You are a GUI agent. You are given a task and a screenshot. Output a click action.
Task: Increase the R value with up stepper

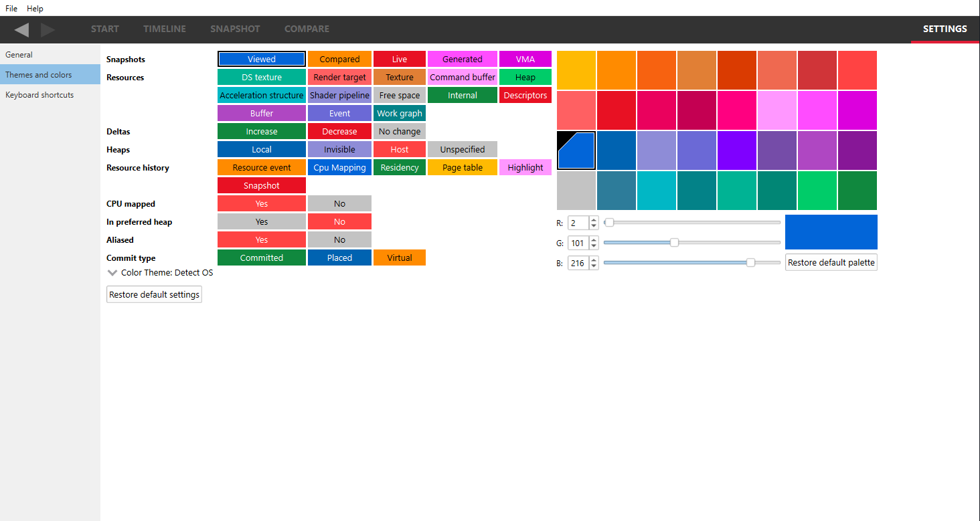[x=594, y=219]
